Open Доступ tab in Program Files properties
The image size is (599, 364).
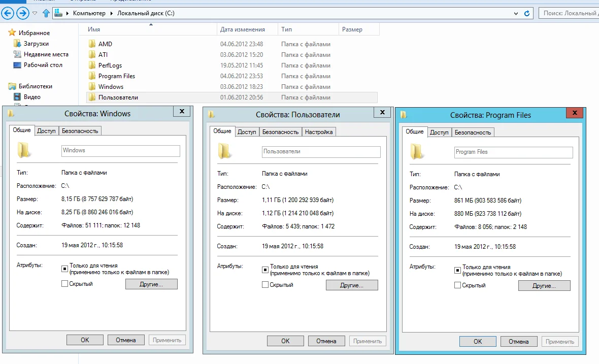(439, 133)
